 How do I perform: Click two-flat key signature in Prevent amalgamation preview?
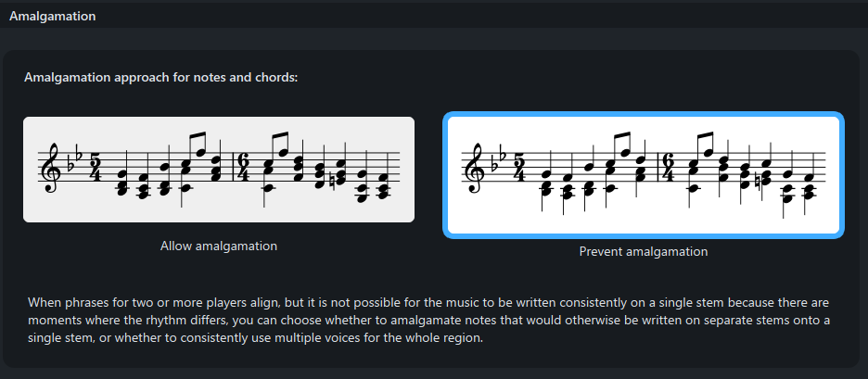point(498,158)
